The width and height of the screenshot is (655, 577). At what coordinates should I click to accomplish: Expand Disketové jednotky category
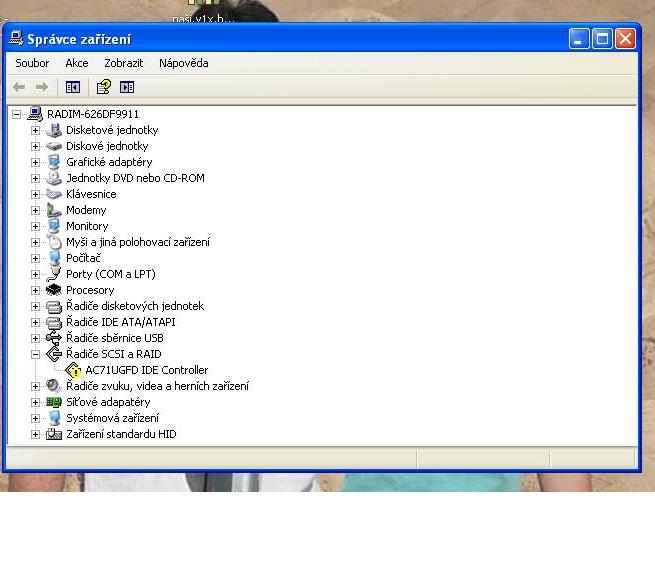[x=36, y=130]
